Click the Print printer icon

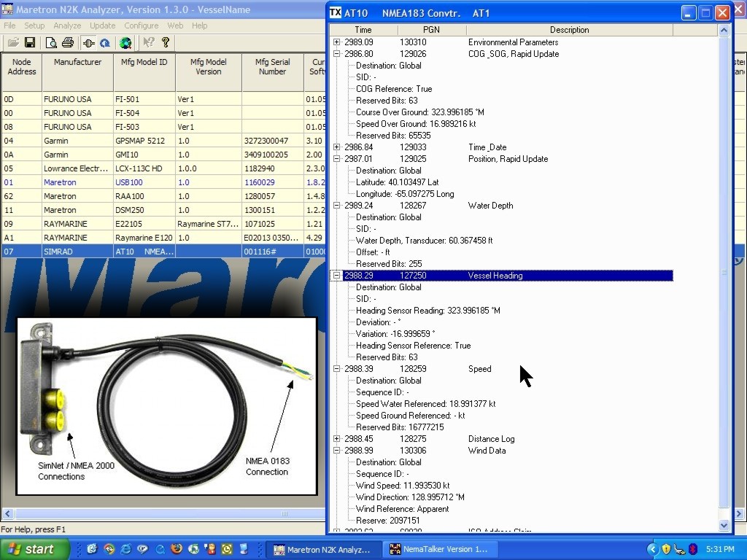tap(68, 43)
